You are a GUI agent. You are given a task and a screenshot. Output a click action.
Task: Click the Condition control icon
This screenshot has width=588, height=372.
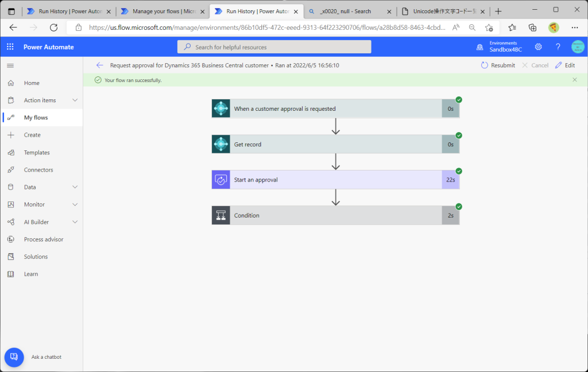(x=221, y=216)
